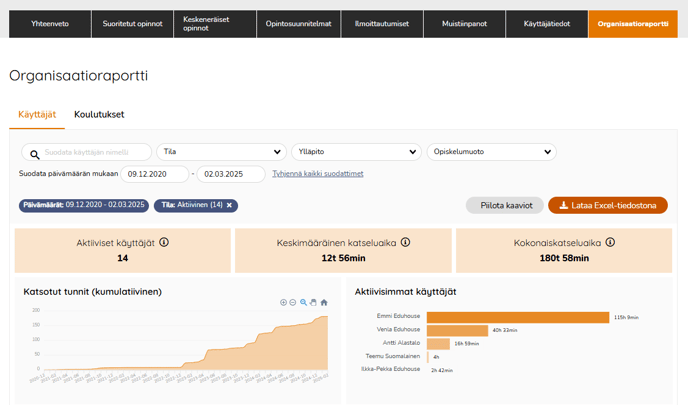Image resolution: width=688 pixels, height=405 pixels.
Task: Click the name Ilkka-Pekka Eduhouse
Action: coord(391,369)
